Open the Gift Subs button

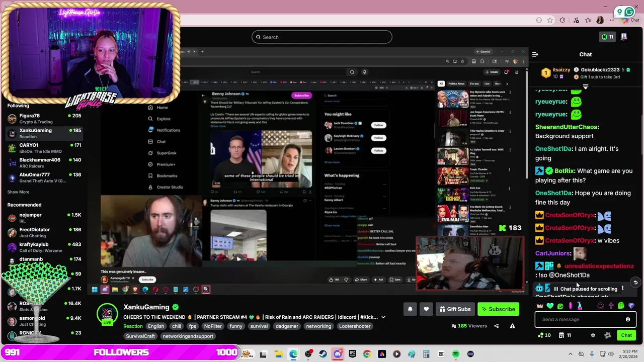tap(455, 309)
